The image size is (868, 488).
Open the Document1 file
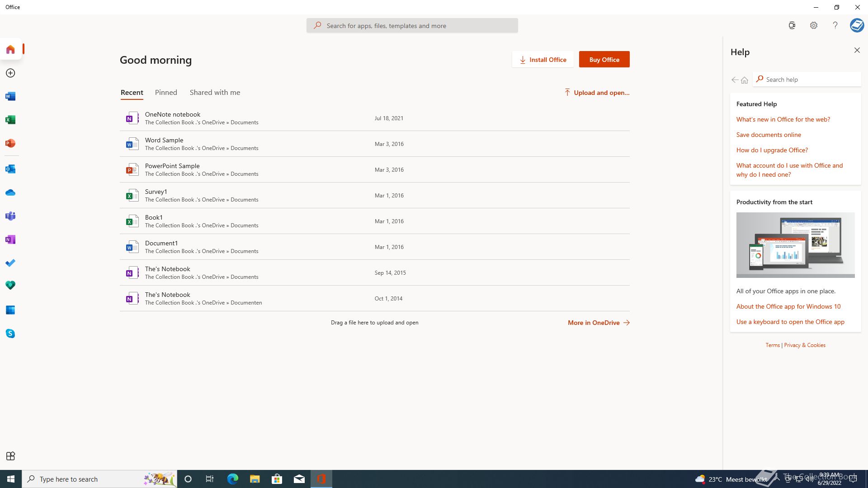pyautogui.click(x=375, y=247)
